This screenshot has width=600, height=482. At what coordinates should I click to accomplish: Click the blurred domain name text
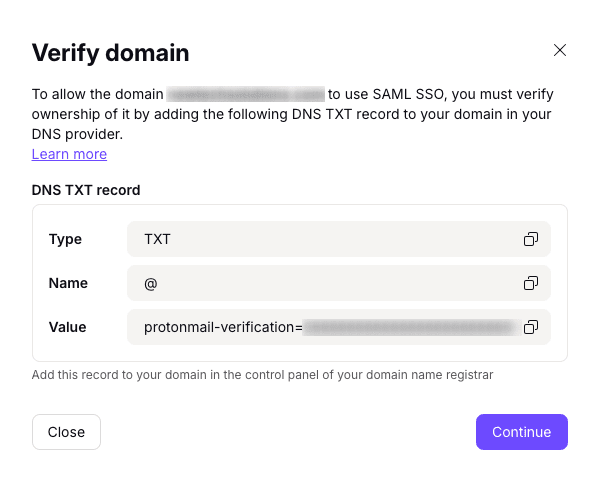pos(245,94)
